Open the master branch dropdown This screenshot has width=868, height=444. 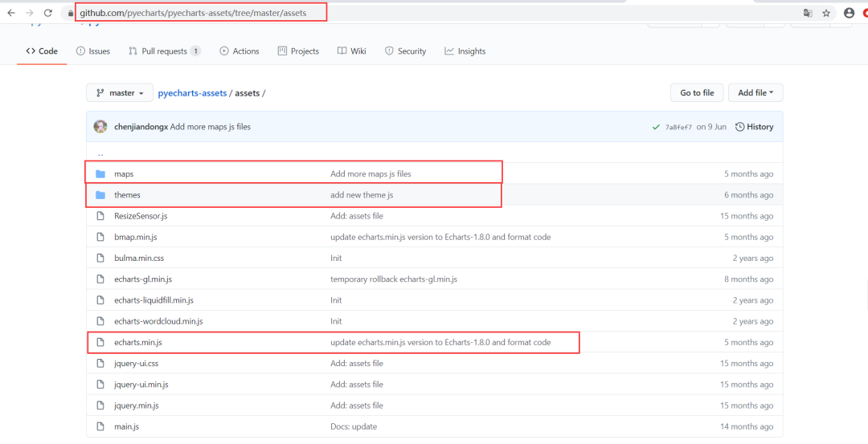[120, 93]
